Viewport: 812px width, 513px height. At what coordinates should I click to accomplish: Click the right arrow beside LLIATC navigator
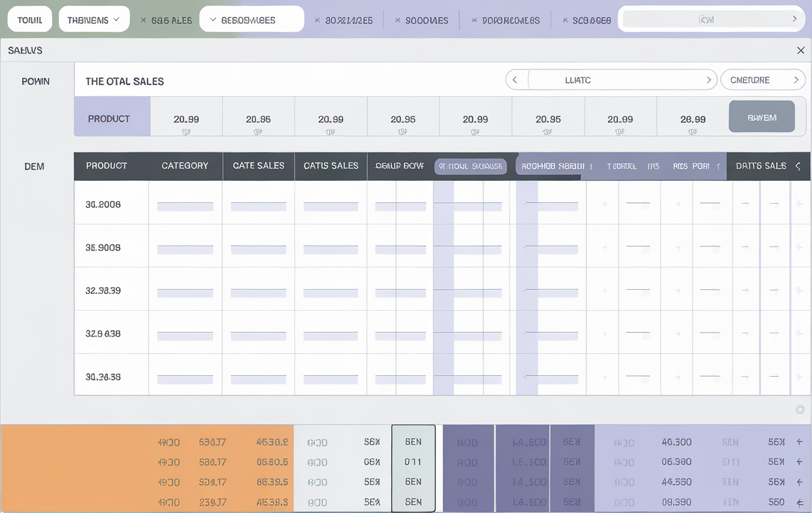[x=709, y=79]
